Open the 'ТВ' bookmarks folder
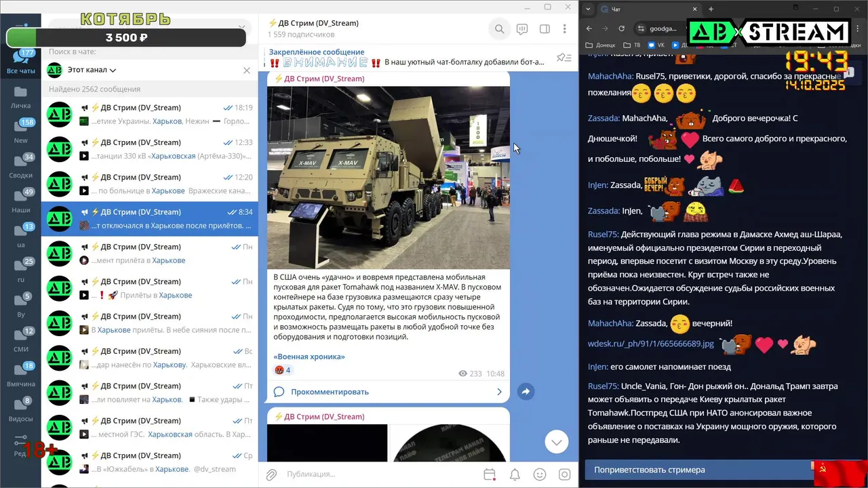 631,45
